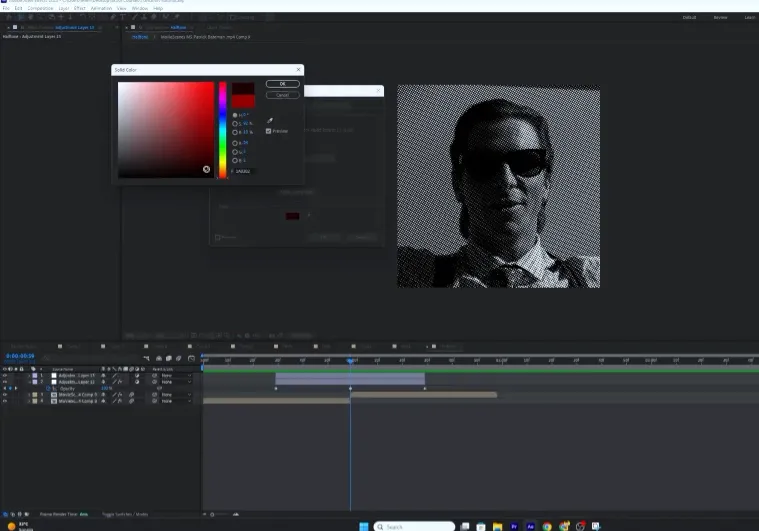The height and width of the screenshot is (531, 759).
Task: Hide layer 2 using its eye icon
Action: pyautogui.click(x=5, y=382)
